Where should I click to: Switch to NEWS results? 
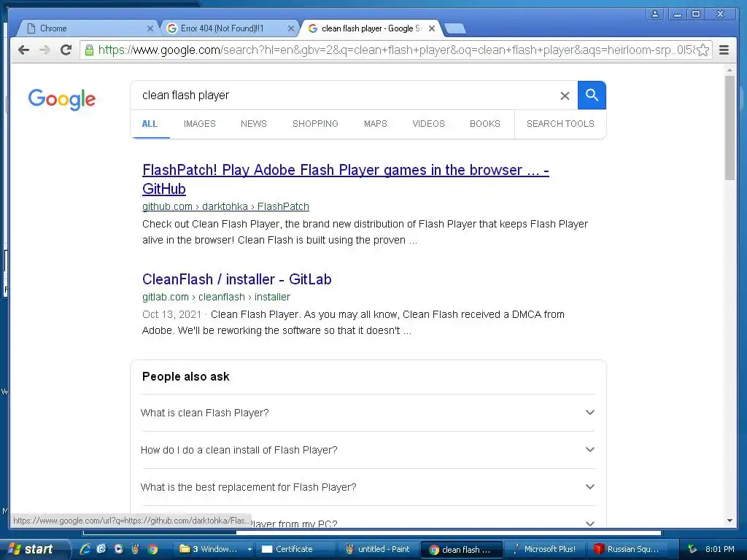[x=253, y=124]
